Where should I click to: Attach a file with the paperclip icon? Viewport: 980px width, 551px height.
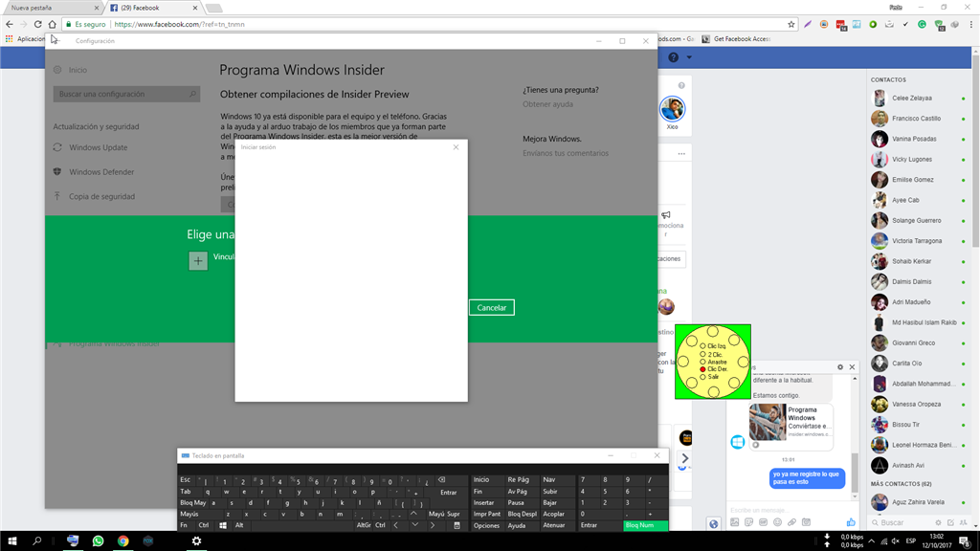click(791, 522)
